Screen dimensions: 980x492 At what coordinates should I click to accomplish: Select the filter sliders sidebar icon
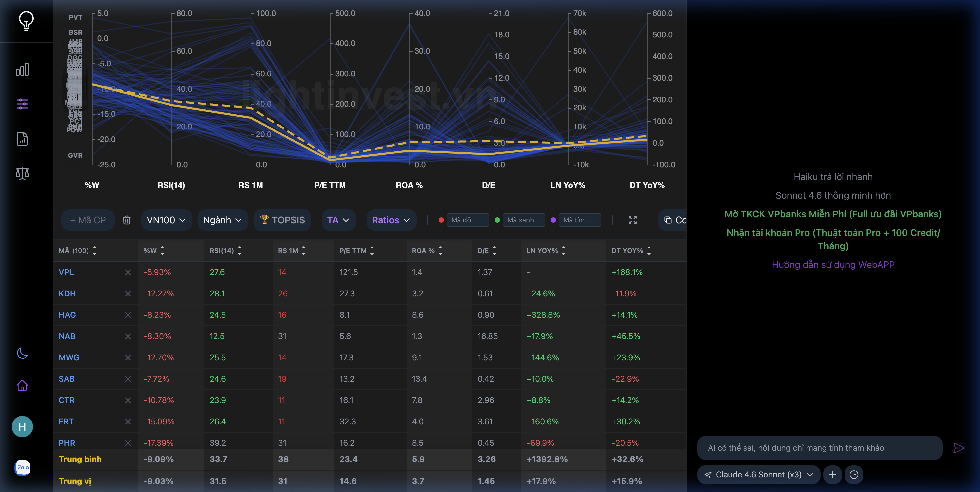[x=22, y=104]
